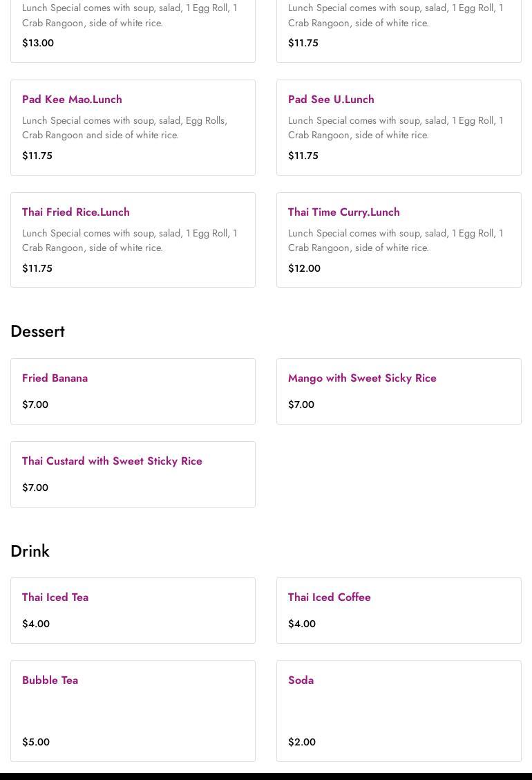Open Thai Custard with Sweet Sticky Rice
This screenshot has width=532, height=780.
coord(112,461)
